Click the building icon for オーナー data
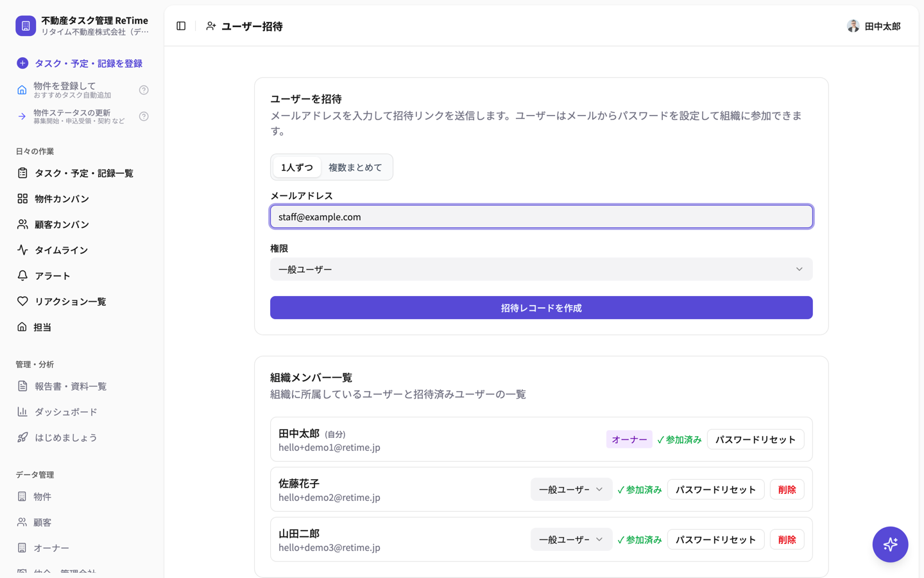The height and width of the screenshot is (578, 924). (22, 548)
